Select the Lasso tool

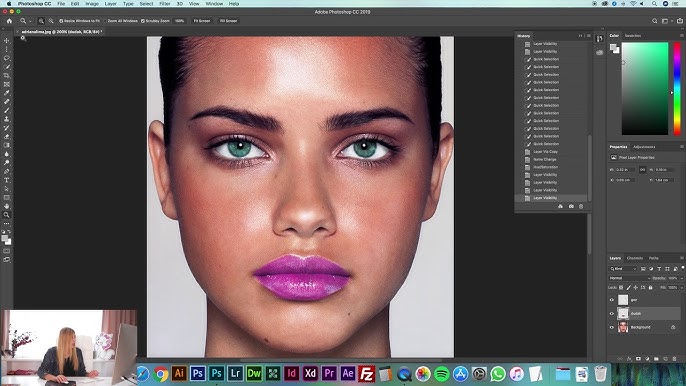click(x=7, y=58)
